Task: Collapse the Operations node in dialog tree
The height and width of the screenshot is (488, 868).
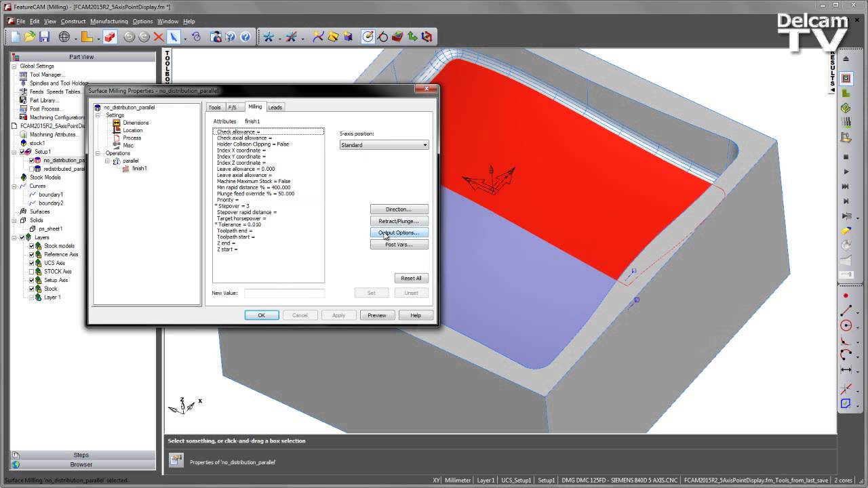Action: pyautogui.click(x=98, y=153)
